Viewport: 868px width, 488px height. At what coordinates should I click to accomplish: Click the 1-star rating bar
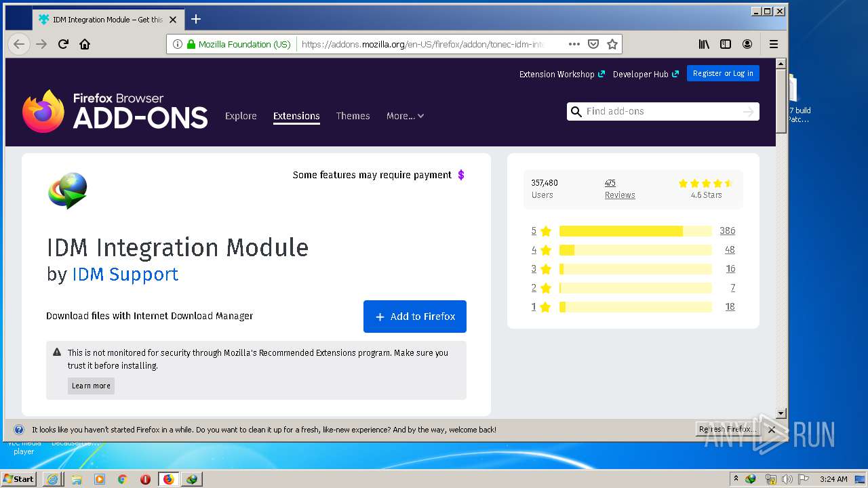coord(635,307)
